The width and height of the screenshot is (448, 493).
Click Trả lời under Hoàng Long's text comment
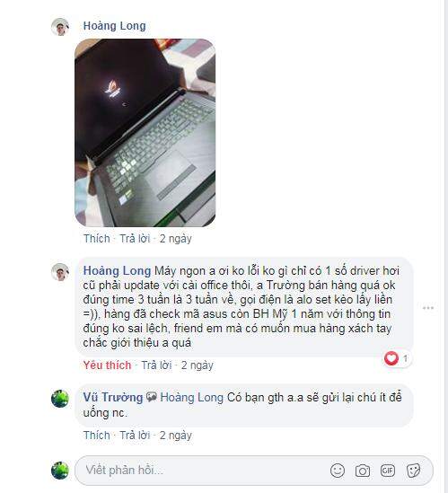coord(156,365)
